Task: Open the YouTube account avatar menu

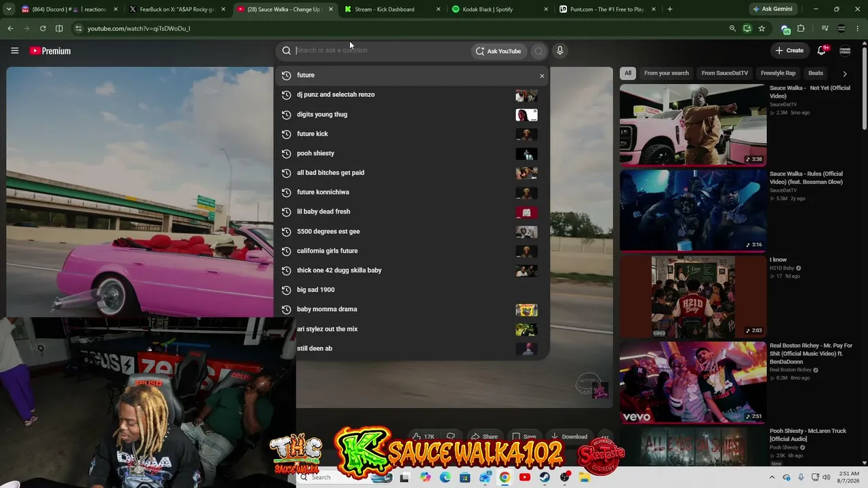Action: pyautogui.click(x=845, y=51)
